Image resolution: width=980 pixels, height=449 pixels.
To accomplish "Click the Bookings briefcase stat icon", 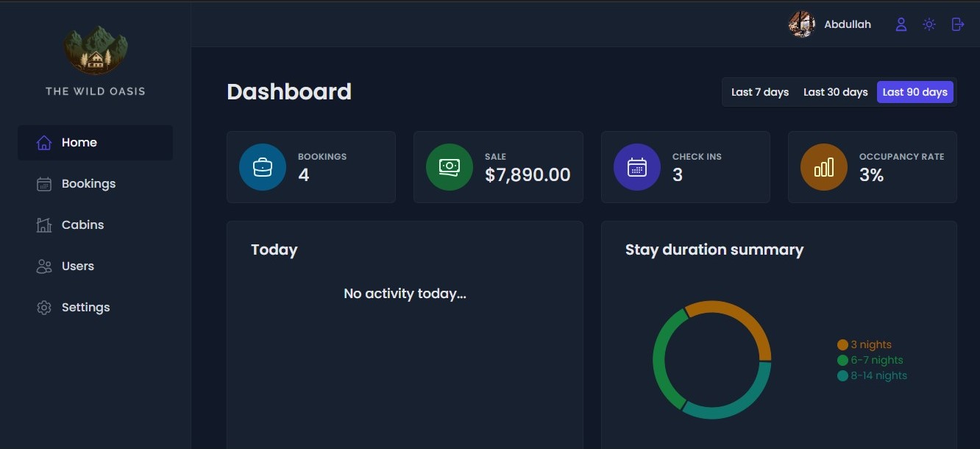I will (263, 167).
